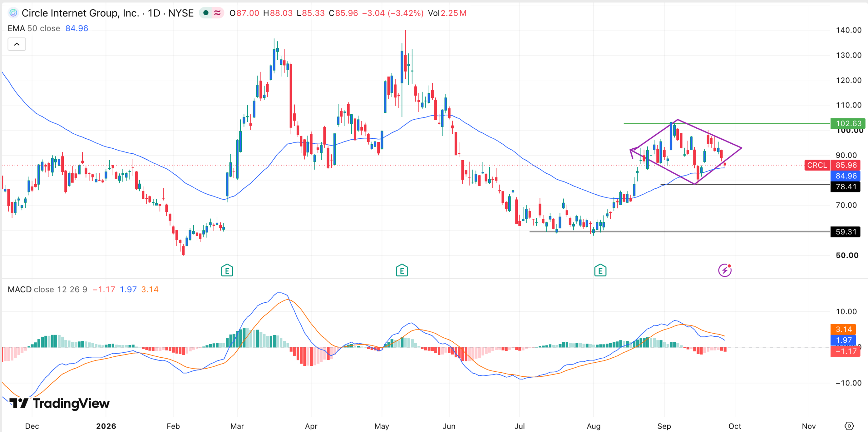Click the 102.63 green price label

pos(848,124)
